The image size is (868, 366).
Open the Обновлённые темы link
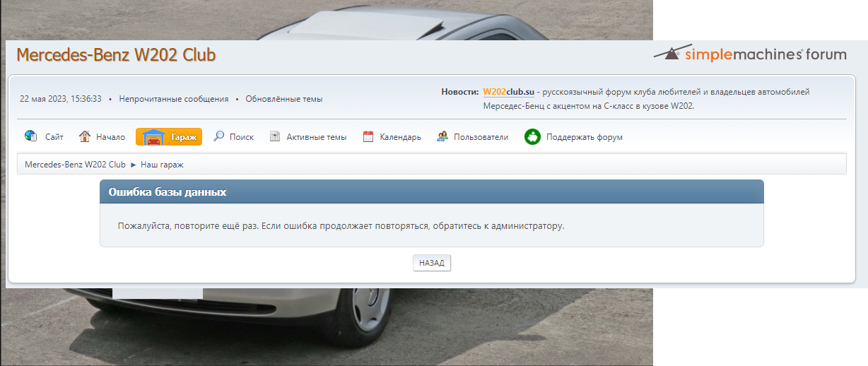284,99
